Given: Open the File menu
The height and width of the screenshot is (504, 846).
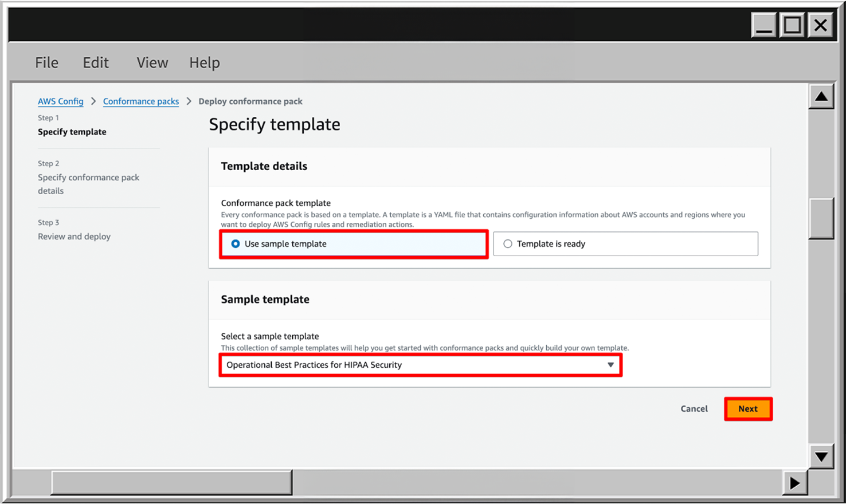Looking at the screenshot, I should 46,62.
